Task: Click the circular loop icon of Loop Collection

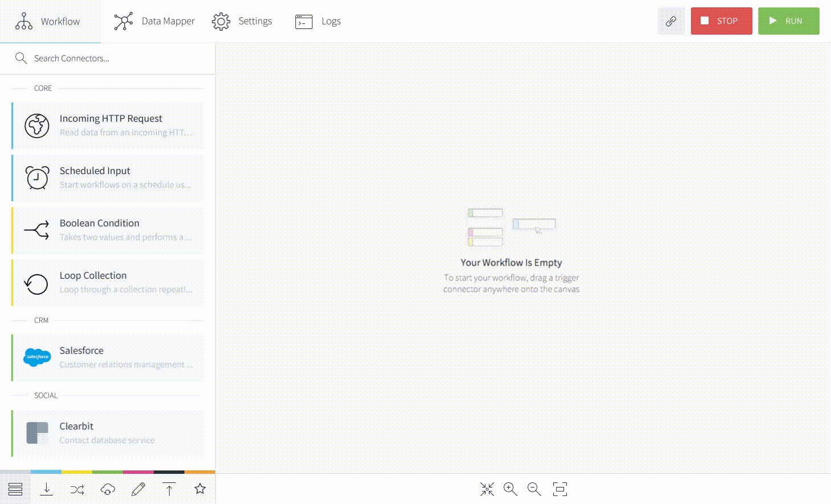Action: click(36, 283)
